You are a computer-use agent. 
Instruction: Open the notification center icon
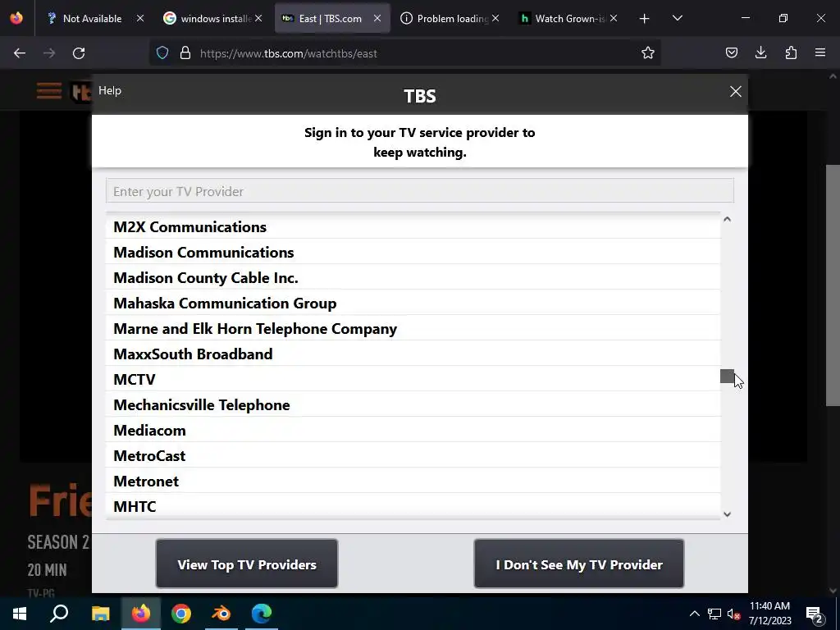pos(815,614)
